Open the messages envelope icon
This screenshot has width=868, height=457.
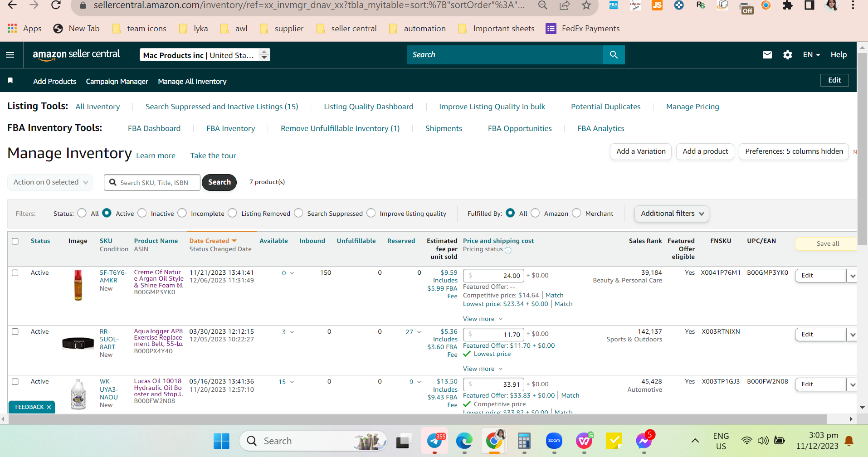pyautogui.click(x=767, y=55)
